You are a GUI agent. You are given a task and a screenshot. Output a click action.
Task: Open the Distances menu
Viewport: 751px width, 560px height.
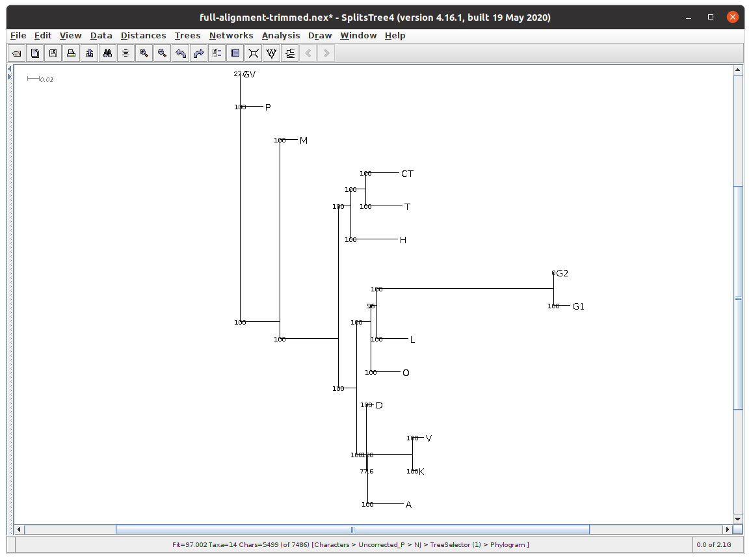[143, 36]
